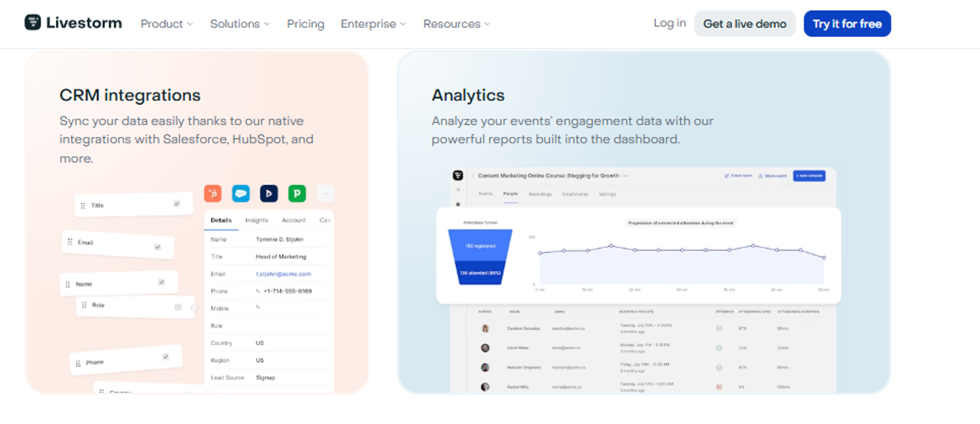Viewport: 980px width, 424px height.
Task: Grab the drag handle on Name field
Action: pos(68,284)
